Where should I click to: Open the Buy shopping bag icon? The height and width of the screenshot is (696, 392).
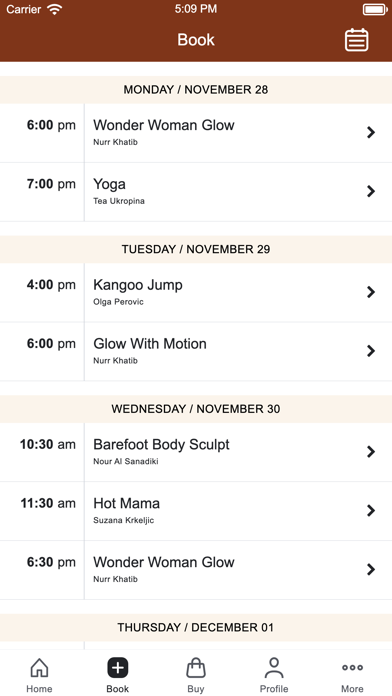pyautogui.click(x=196, y=667)
